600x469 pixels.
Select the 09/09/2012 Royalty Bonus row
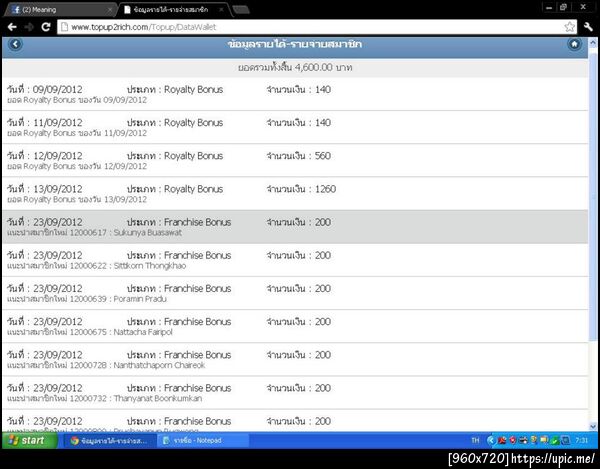pyautogui.click(x=295, y=94)
